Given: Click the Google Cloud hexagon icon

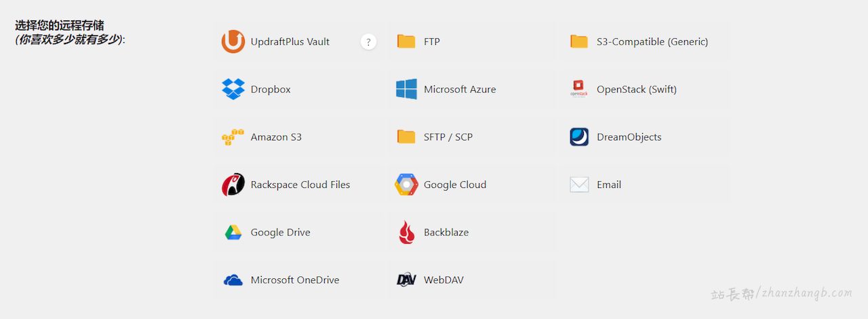Looking at the screenshot, I should 406,185.
